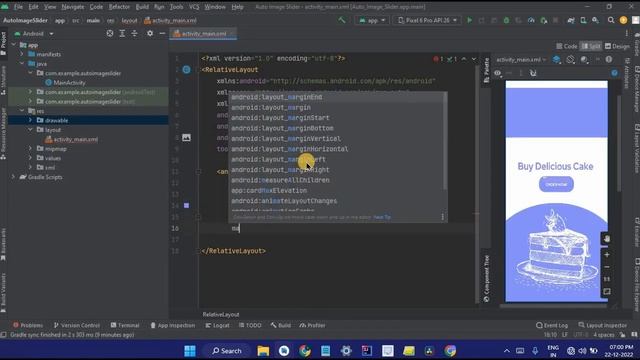This screenshot has width=640, height=360.
Task: Toggle the Project tool window tab
Action: pos(3,44)
